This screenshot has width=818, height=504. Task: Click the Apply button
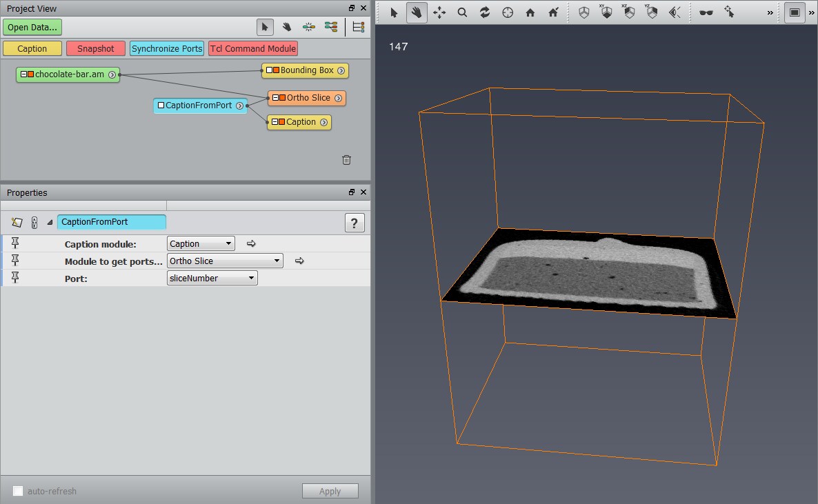click(330, 490)
